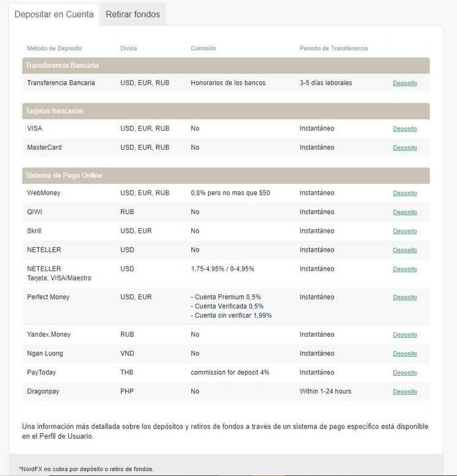Follow the WebMoney Deposito link
The width and height of the screenshot is (457, 476).
pyautogui.click(x=405, y=193)
